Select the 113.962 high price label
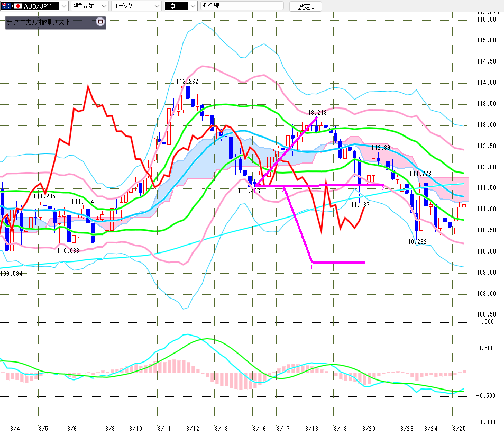The width and height of the screenshot is (504, 434). click(x=187, y=81)
